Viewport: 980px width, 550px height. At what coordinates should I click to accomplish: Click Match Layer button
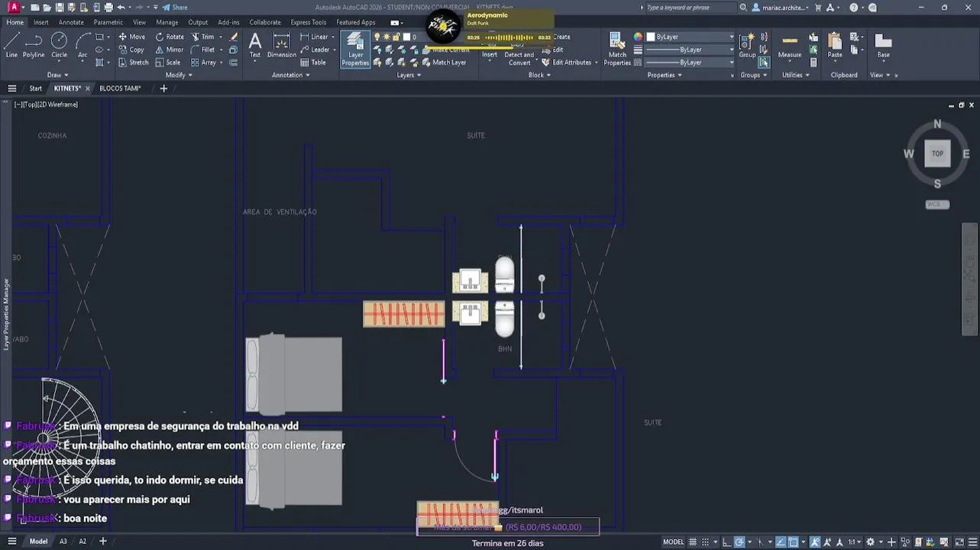443,63
